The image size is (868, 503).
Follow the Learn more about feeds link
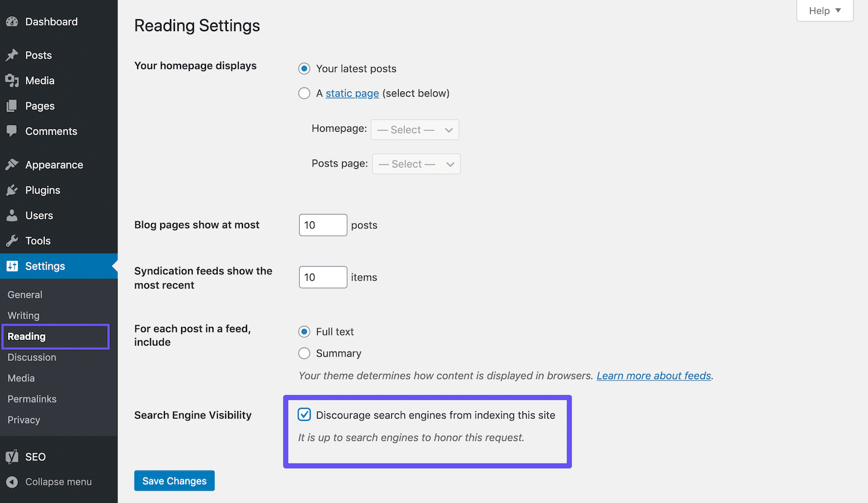click(x=653, y=375)
